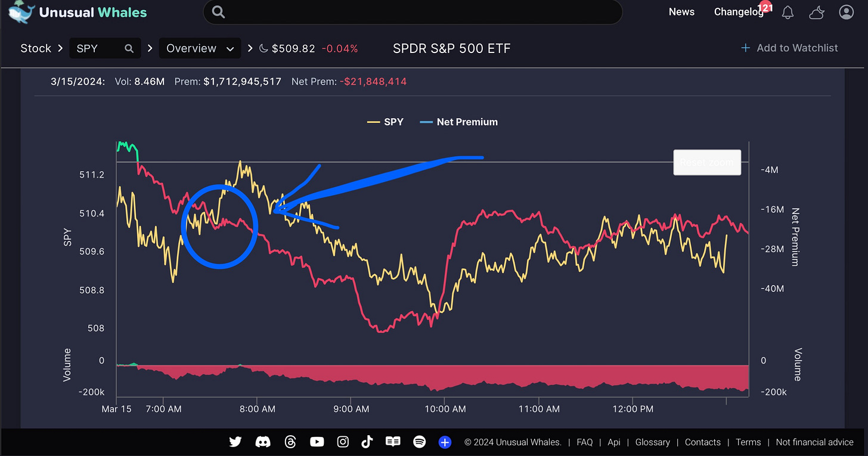Screen dimensions: 868x456
Task: Click the chevron arrow after Stock in the breadcrumb
Action: 60,48
